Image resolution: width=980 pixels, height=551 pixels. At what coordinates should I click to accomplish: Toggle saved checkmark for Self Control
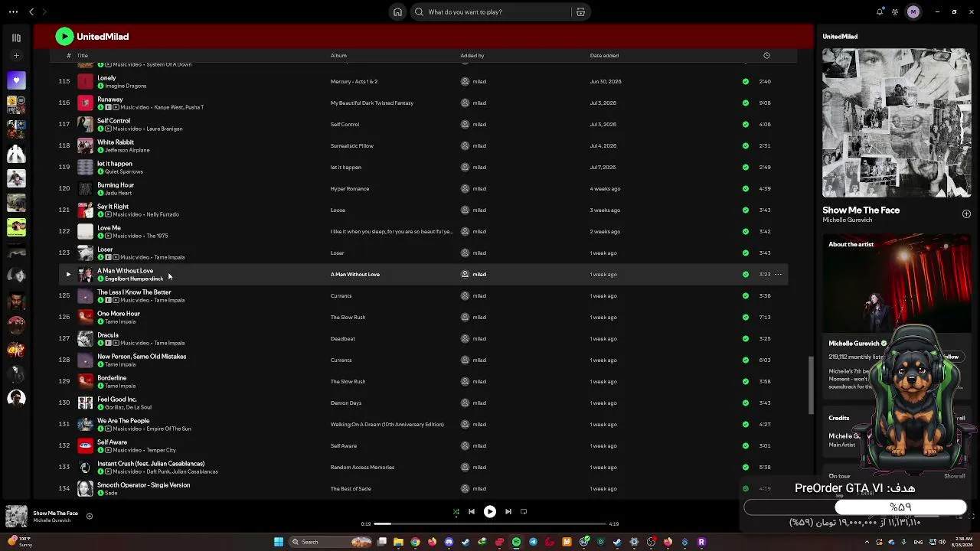(746, 124)
